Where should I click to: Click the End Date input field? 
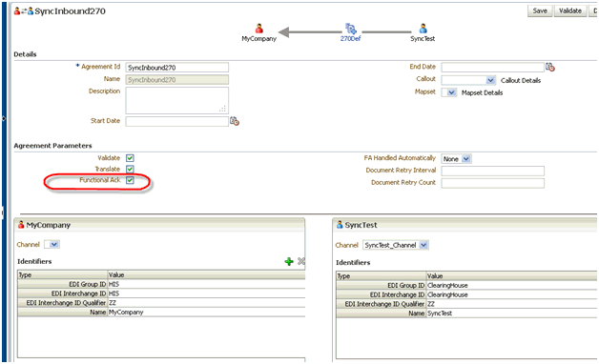(x=492, y=68)
